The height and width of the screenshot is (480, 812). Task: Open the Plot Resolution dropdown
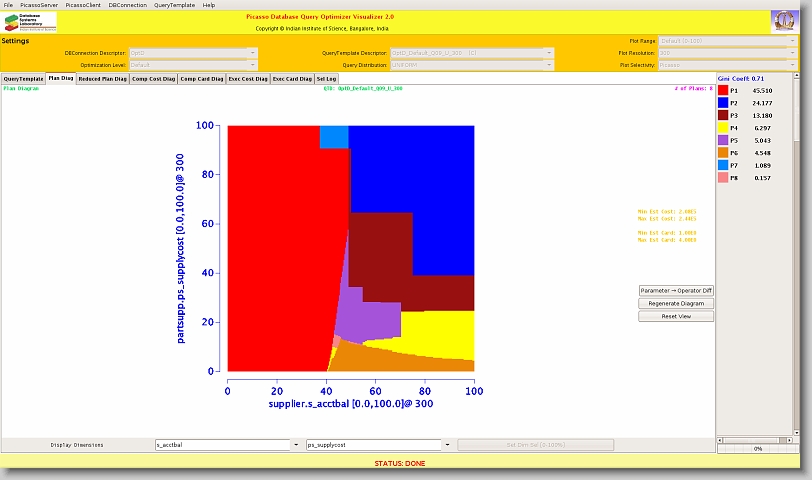(726, 52)
